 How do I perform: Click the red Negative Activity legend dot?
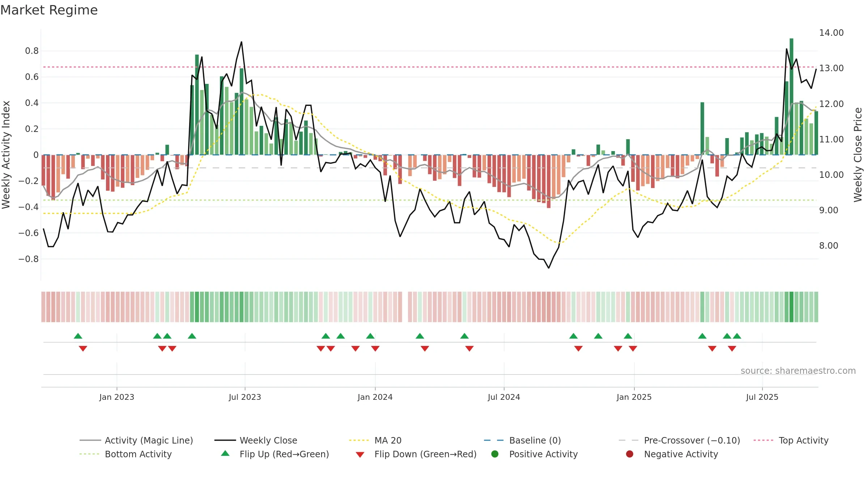pos(630,454)
